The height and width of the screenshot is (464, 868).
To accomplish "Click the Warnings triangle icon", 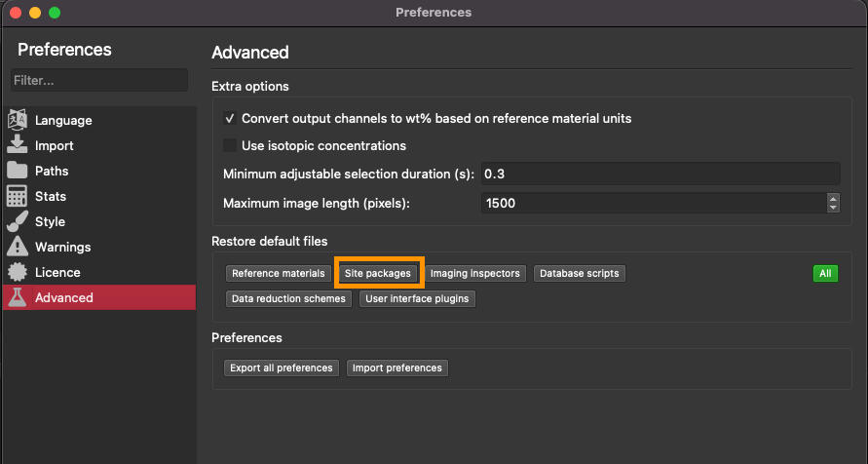I will click(x=18, y=247).
